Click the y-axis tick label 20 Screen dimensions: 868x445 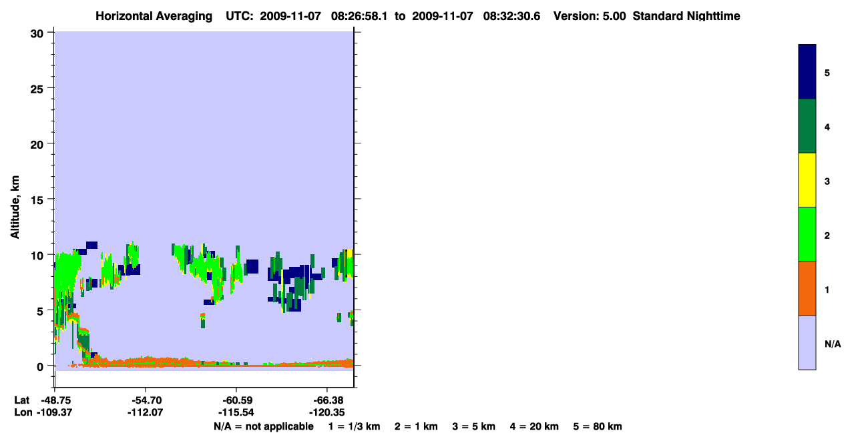(x=38, y=143)
